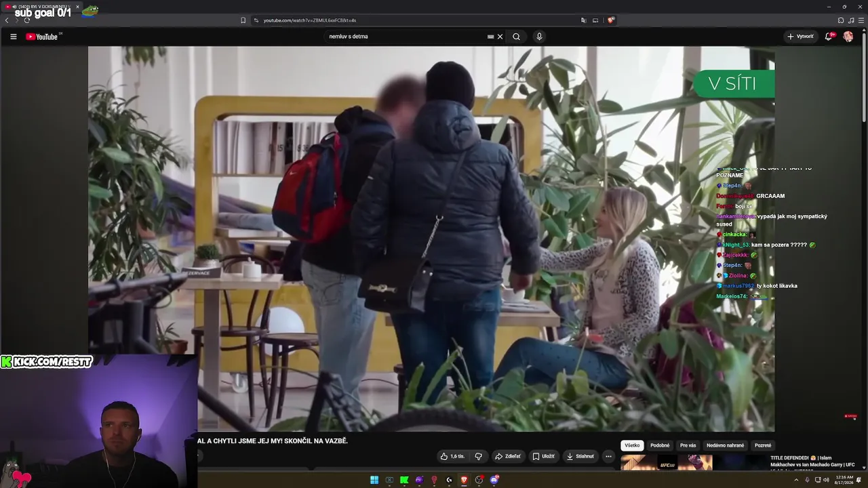The image size is (868, 488).
Task: Open Brave browser from the taskbar
Action: point(464,480)
